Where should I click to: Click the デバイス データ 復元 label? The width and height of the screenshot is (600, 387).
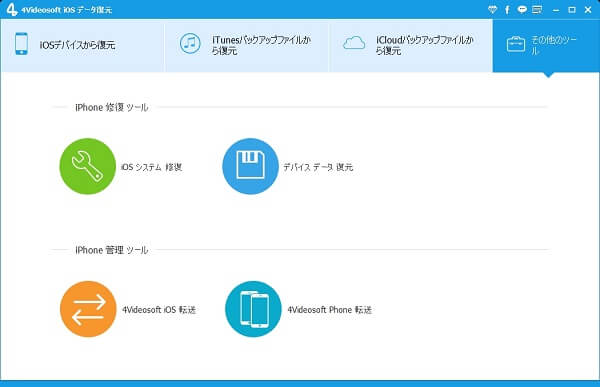318,167
